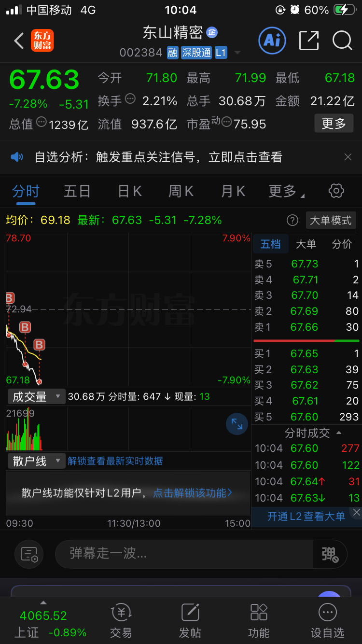Select the 大单 tab

[306, 244]
